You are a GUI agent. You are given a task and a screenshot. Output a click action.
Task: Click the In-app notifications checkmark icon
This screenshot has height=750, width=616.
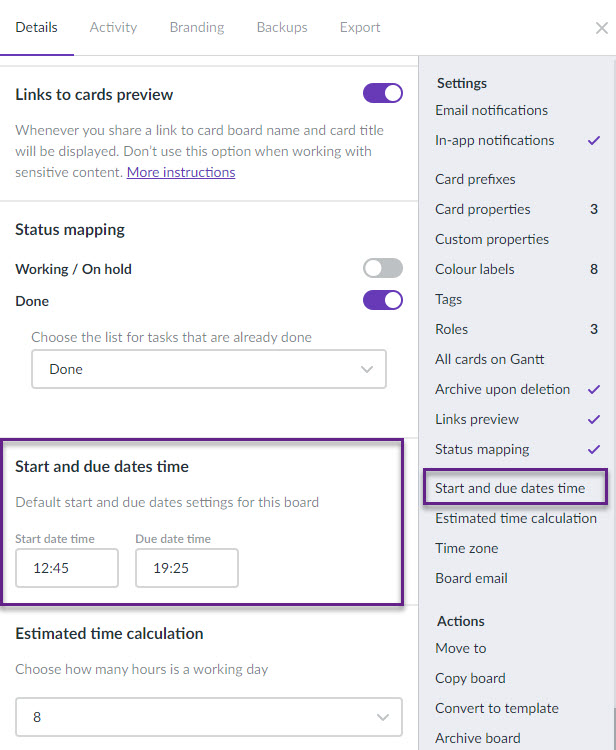click(594, 141)
